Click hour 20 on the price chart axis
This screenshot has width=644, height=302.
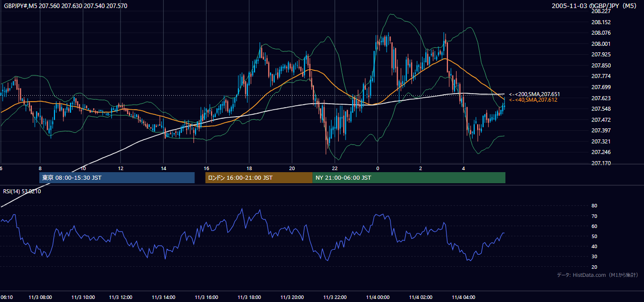coord(292,168)
